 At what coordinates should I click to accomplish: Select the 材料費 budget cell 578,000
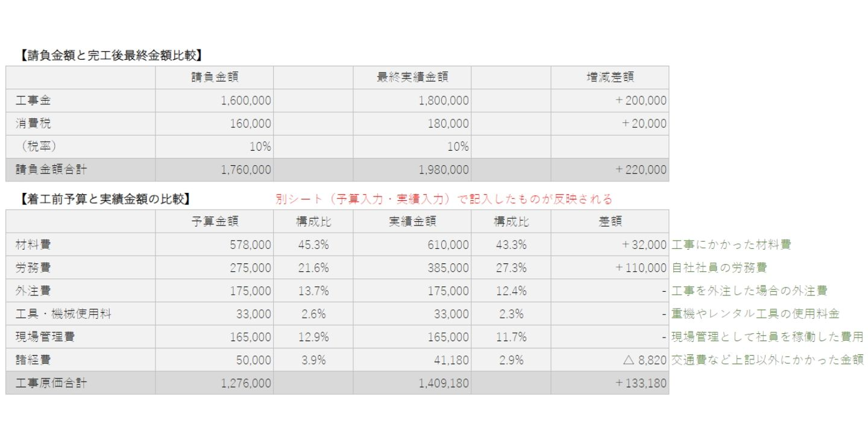click(215, 245)
